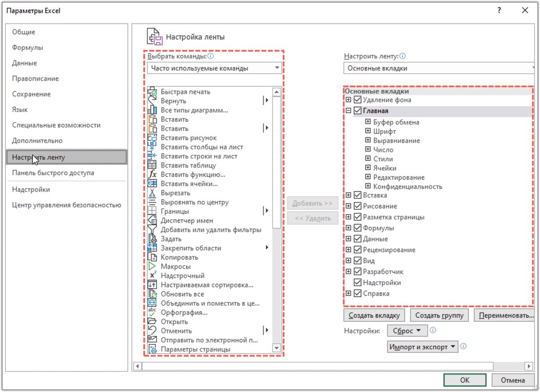Toggle the Главная tab checkbox
The image size is (540, 392).
(x=358, y=111)
